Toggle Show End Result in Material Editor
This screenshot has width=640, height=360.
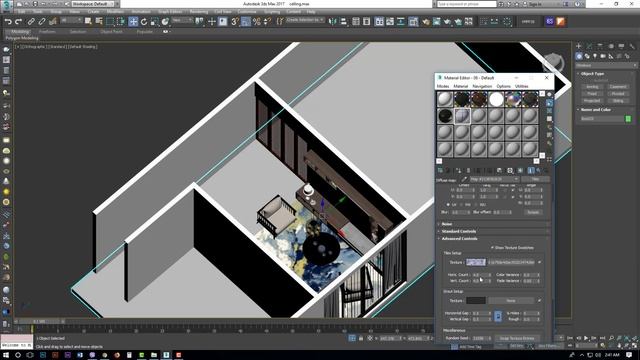[531, 170]
